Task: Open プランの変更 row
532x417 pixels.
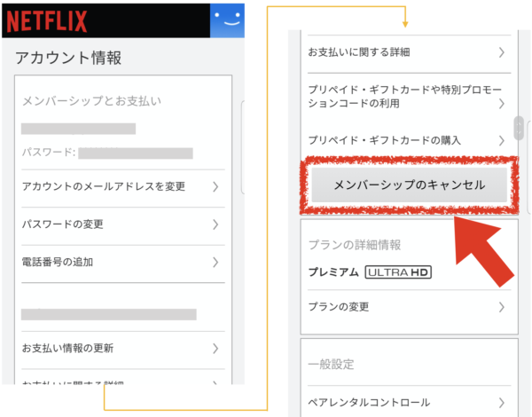Action: click(x=409, y=307)
